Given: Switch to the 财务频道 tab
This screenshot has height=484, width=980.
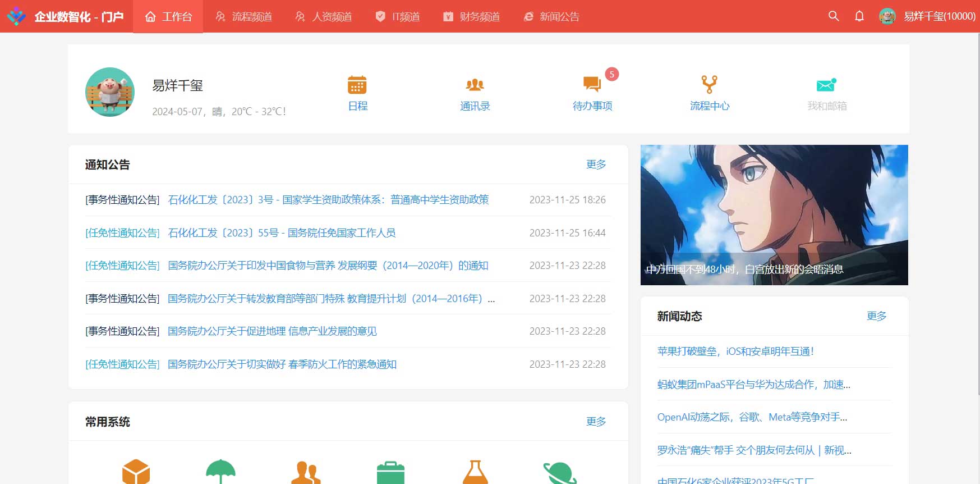Looking at the screenshot, I should click(x=471, y=17).
